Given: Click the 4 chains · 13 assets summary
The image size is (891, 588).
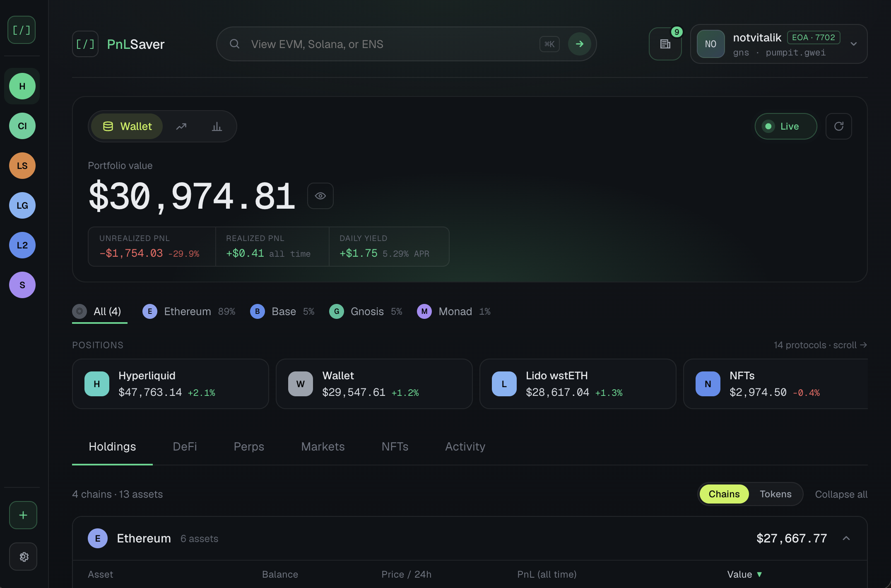Looking at the screenshot, I should [x=117, y=494].
